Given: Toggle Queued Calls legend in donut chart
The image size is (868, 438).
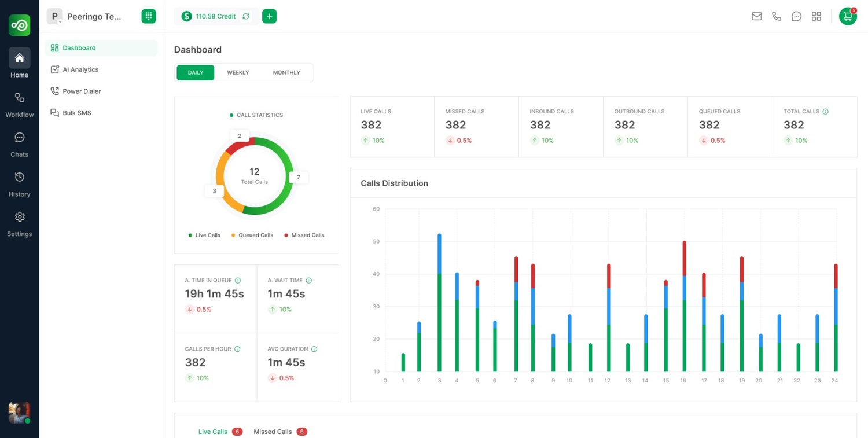Looking at the screenshot, I should pos(252,235).
